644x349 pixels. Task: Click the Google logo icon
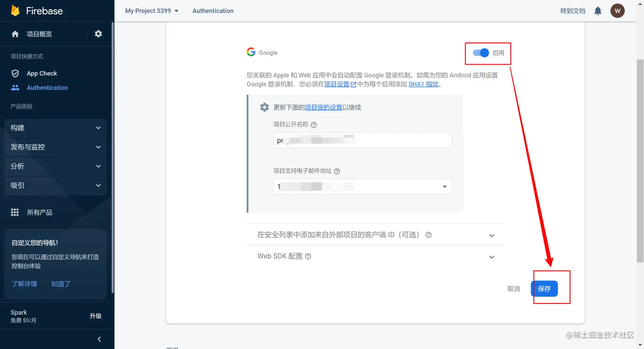[251, 52]
